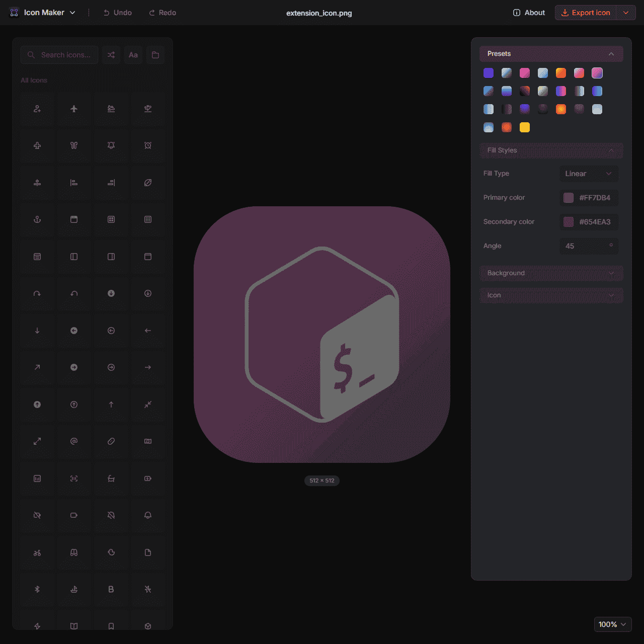Select the bookmark icon near the bottom
This screenshot has height=644, width=644.
[111, 626]
